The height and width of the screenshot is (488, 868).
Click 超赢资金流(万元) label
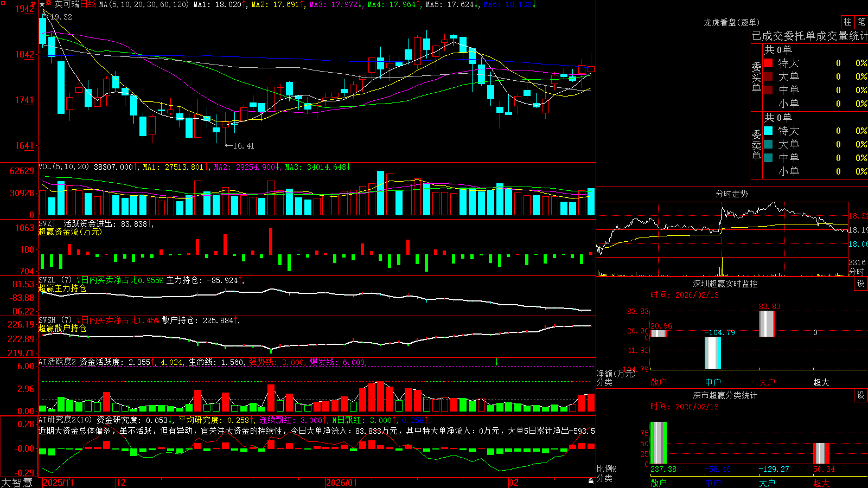click(x=70, y=232)
